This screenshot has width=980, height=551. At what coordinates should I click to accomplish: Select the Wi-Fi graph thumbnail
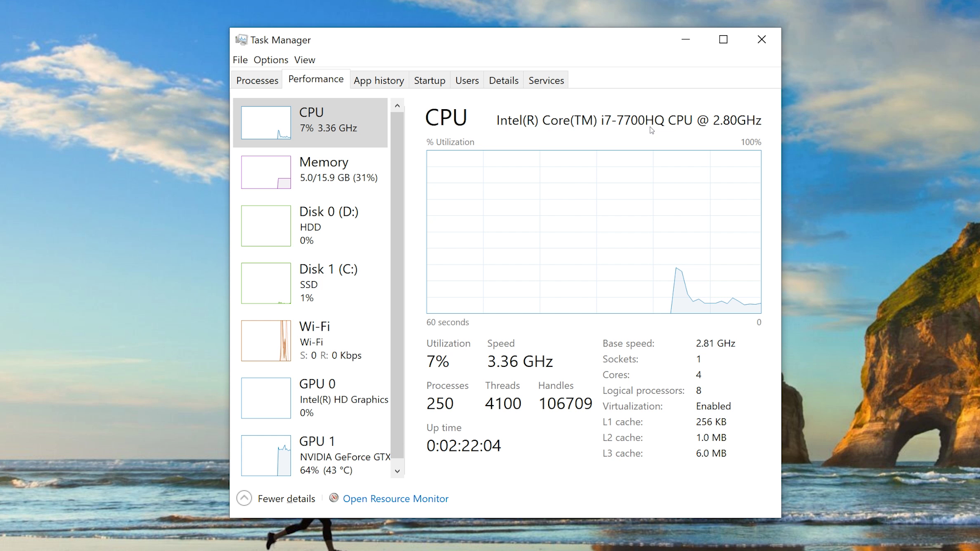(266, 341)
